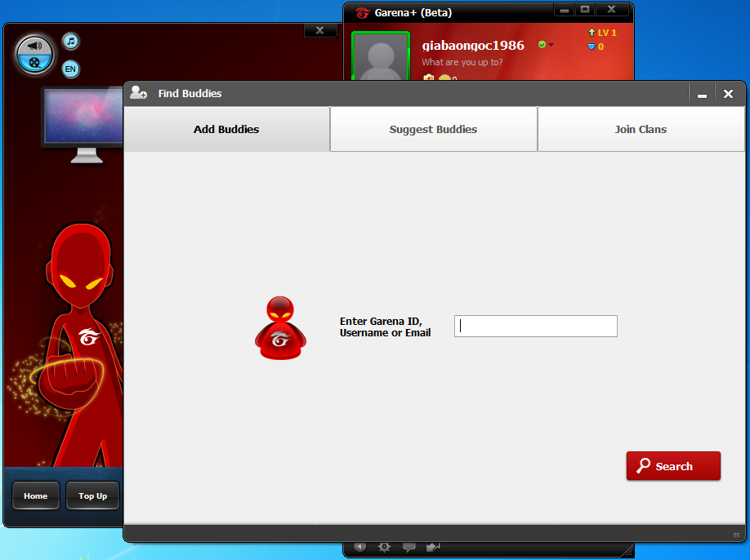Click the gray profile avatar picture
The image size is (750, 560).
tap(380, 59)
